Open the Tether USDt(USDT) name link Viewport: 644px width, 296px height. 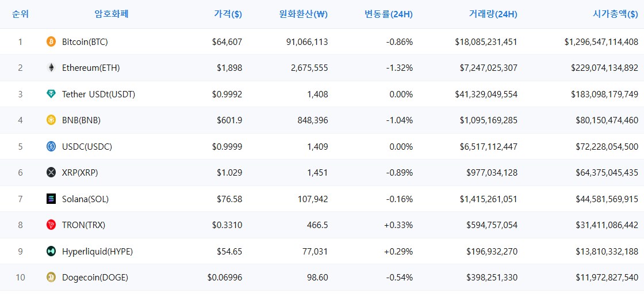coord(98,94)
